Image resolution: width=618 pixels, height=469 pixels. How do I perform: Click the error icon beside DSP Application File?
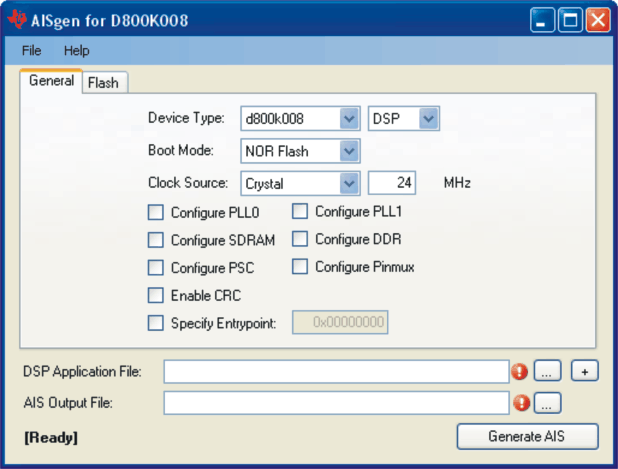pos(519,372)
